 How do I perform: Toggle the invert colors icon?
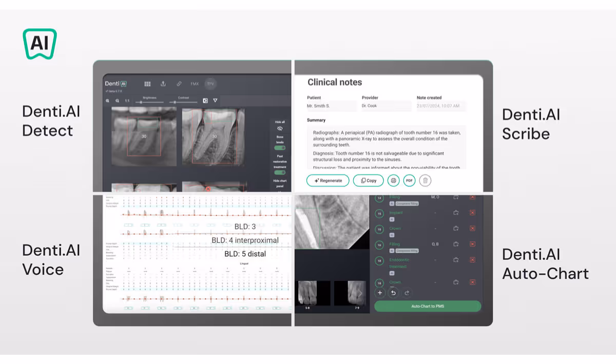tap(205, 100)
